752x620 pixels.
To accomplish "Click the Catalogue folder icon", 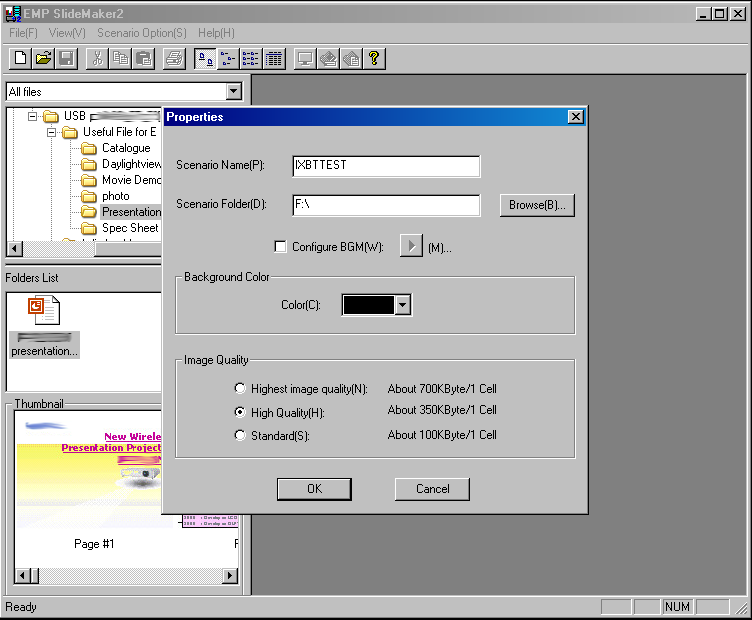I will tap(89, 148).
